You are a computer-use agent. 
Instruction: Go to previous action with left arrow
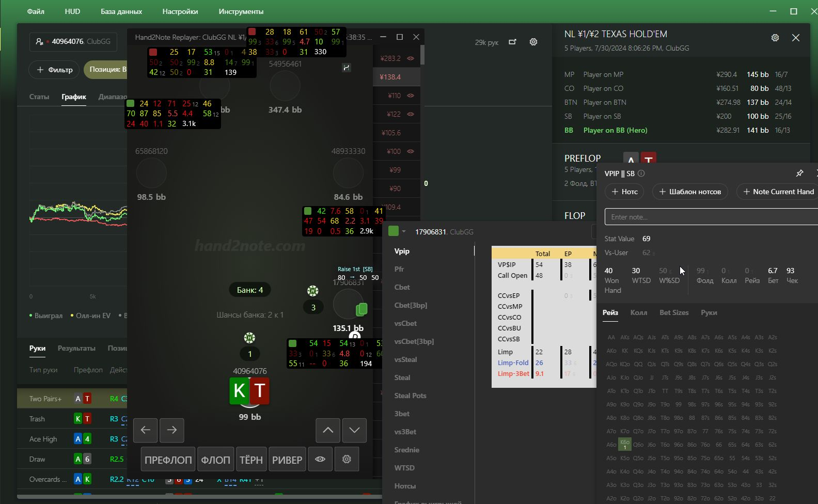click(x=146, y=430)
